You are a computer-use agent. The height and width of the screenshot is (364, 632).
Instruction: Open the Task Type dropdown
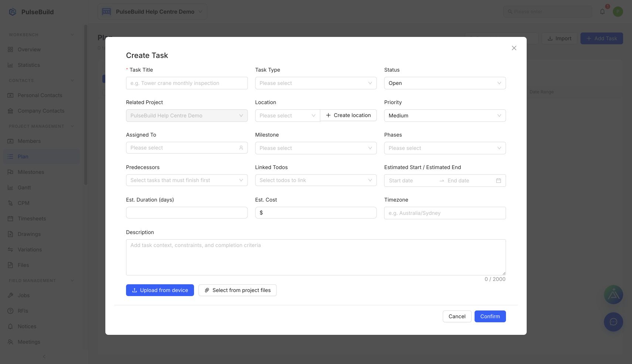316,83
